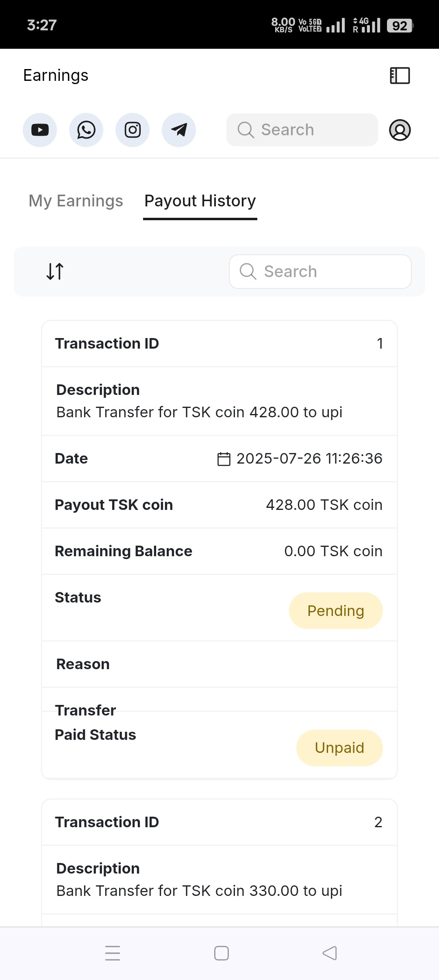Click the sort arrows icon
Image resolution: width=439 pixels, height=980 pixels.
click(x=55, y=271)
